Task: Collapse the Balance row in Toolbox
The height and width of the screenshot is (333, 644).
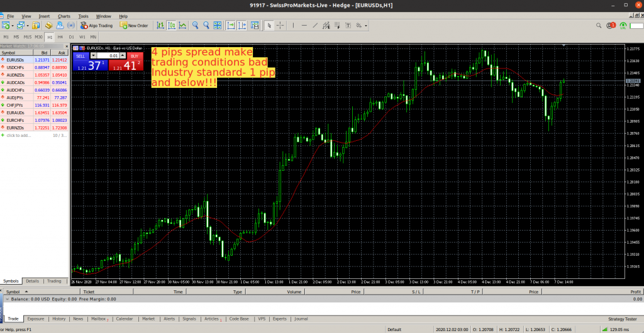Action: pyautogui.click(x=7, y=299)
